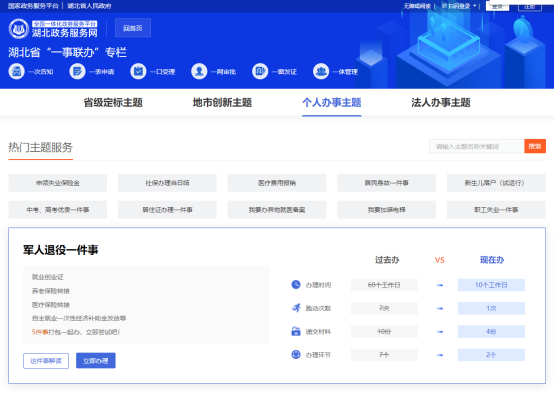Viewport: 554px width, 393px height.
Task: Click the 现在办 column header
Action: [x=492, y=260]
